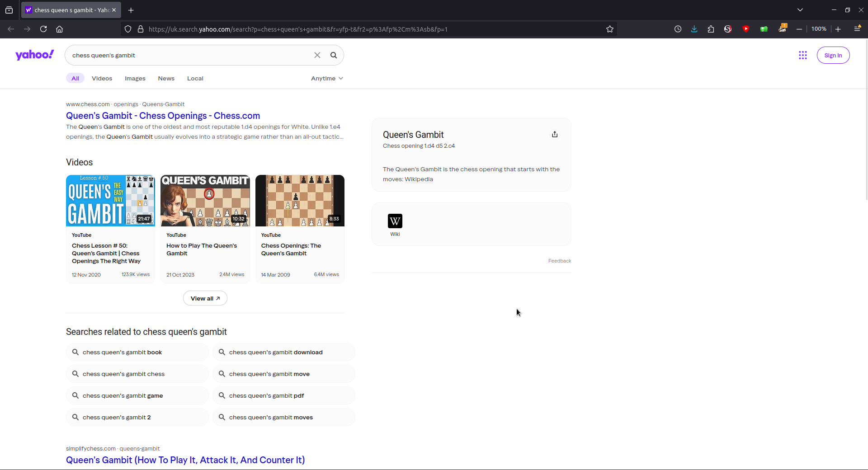Click into the Yahoo search input field

pos(190,55)
